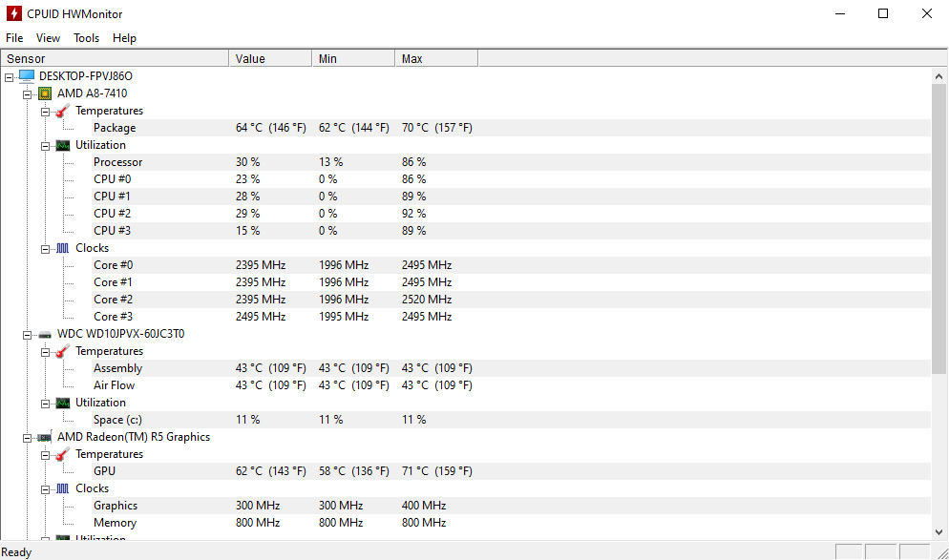949x560 pixels.
Task: Open the View menu
Action: coord(48,38)
